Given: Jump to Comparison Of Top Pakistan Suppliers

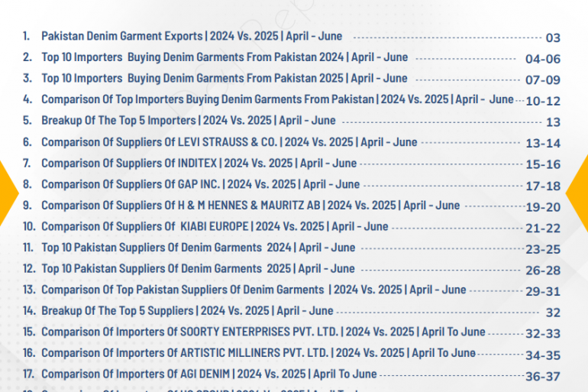Looking at the screenshot, I should (x=253, y=290).
